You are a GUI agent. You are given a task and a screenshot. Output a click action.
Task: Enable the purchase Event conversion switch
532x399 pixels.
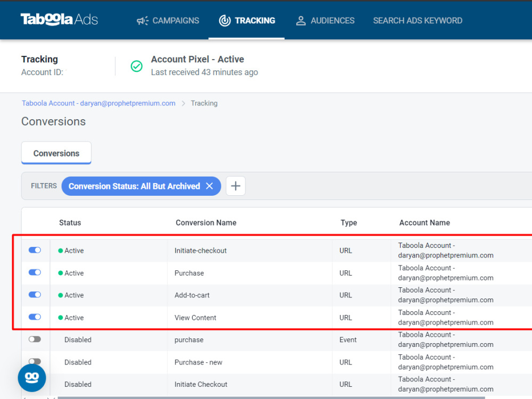(35, 339)
